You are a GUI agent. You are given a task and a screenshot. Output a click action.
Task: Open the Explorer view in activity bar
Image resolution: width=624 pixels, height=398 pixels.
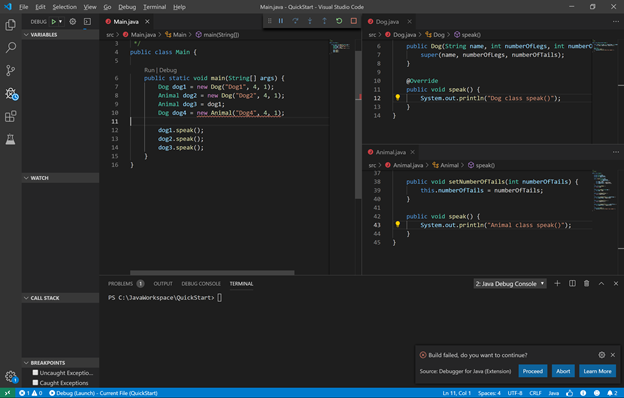(x=10, y=25)
